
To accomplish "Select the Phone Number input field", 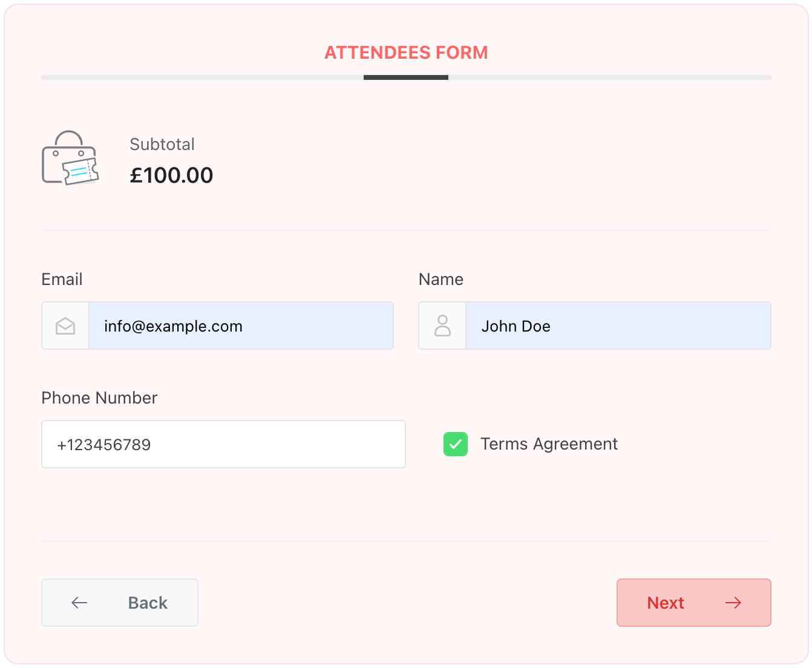I will (223, 445).
